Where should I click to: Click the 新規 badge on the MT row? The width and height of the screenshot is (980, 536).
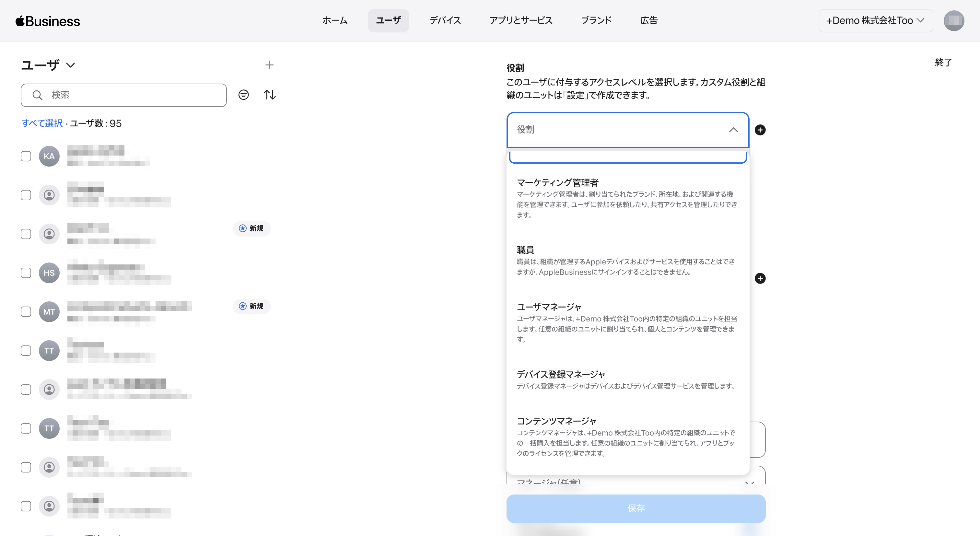point(251,306)
